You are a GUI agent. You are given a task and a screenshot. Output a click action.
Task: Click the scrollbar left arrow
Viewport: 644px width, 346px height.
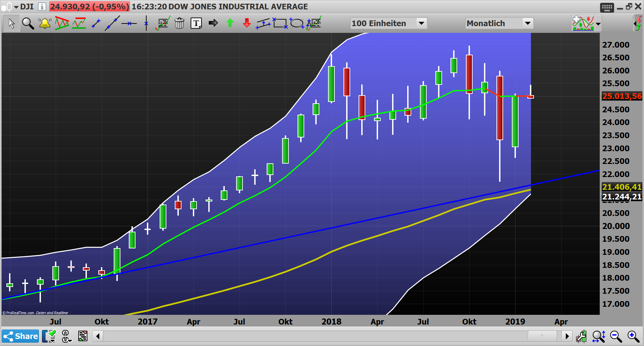pos(98,336)
